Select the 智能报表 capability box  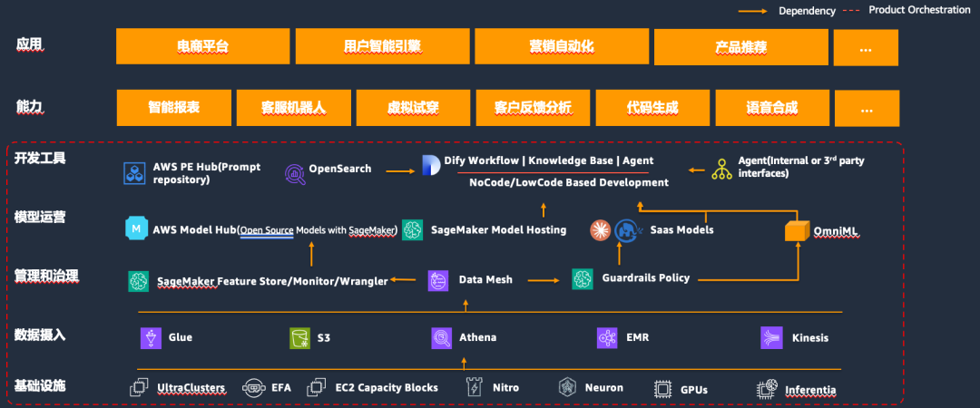[x=173, y=108]
